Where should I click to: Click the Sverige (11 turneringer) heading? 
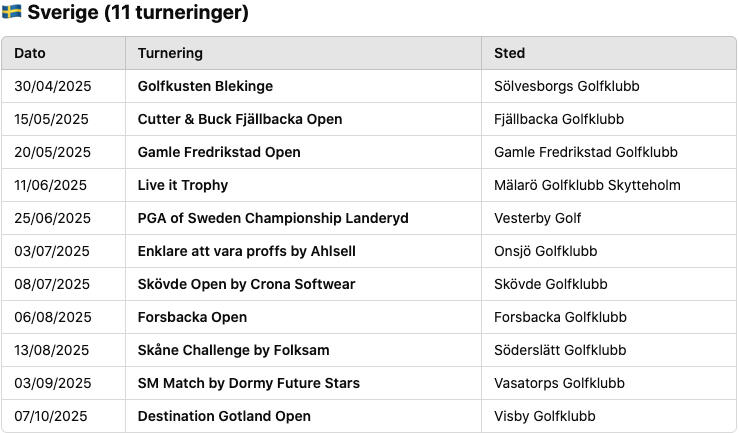coord(138,13)
